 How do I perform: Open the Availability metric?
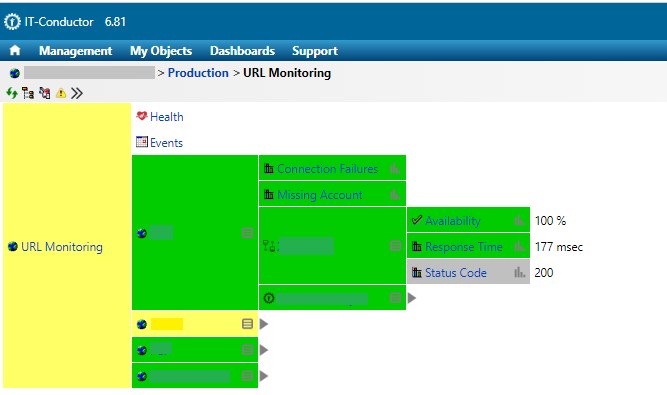453,221
